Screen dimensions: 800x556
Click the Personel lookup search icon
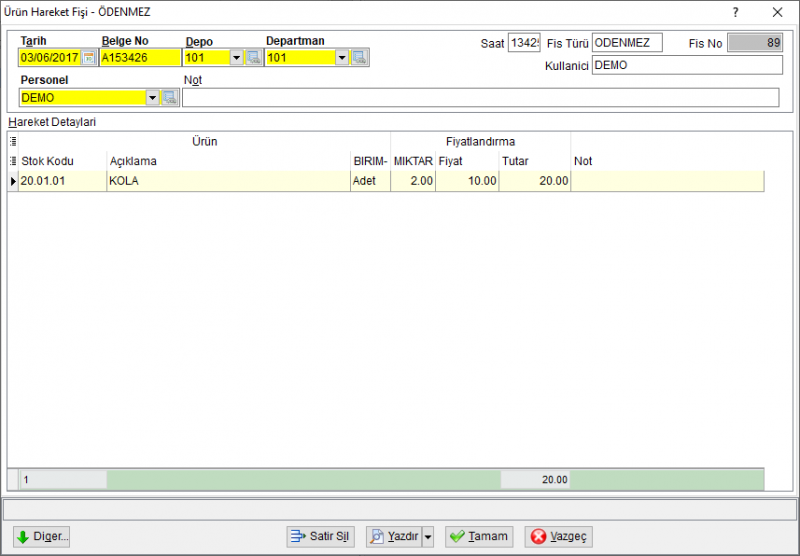point(170,97)
